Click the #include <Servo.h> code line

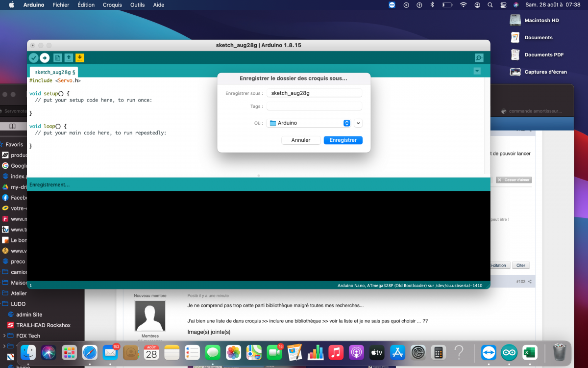click(55, 80)
